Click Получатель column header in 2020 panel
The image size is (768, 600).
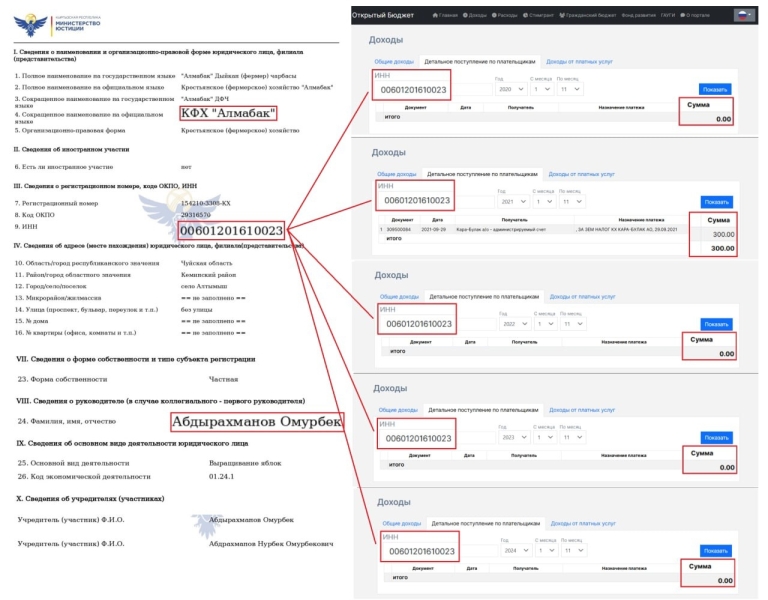pyautogui.click(x=521, y=107)
